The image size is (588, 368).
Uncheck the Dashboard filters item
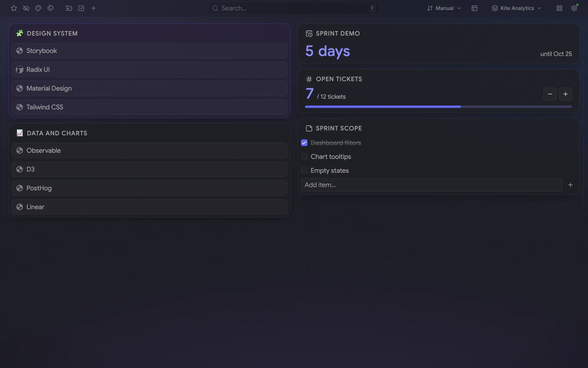click(304, 143)
